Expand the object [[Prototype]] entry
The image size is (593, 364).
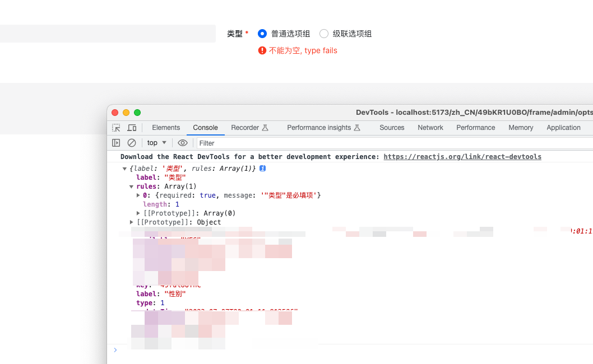point(131,222)
